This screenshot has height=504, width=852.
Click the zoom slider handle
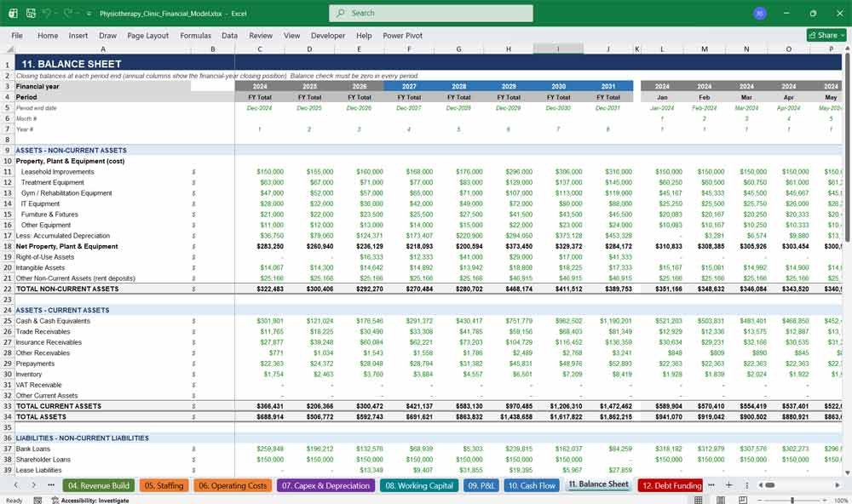[792, 500]
